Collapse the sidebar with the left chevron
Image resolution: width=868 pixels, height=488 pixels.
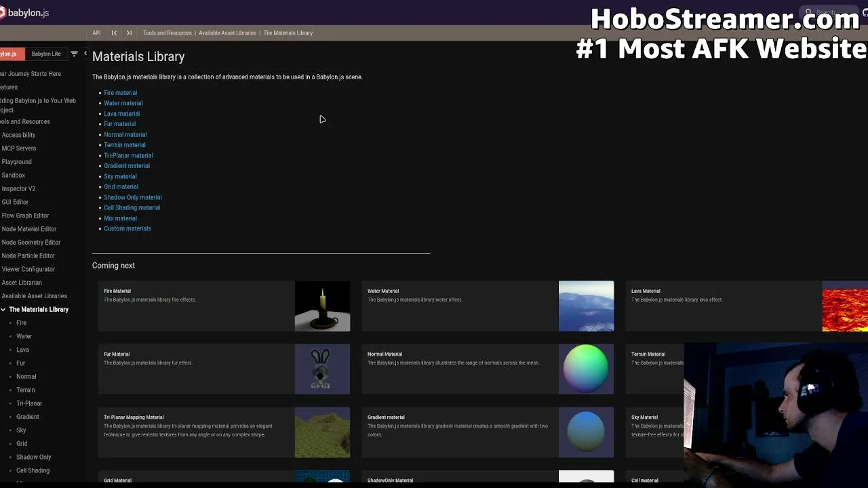(85, 54)
